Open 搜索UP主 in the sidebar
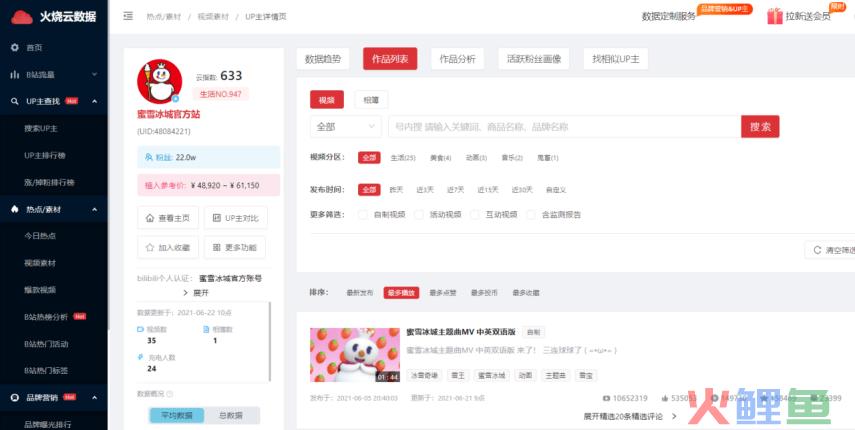This screenshot has width=855, height=430. (41, 129)
